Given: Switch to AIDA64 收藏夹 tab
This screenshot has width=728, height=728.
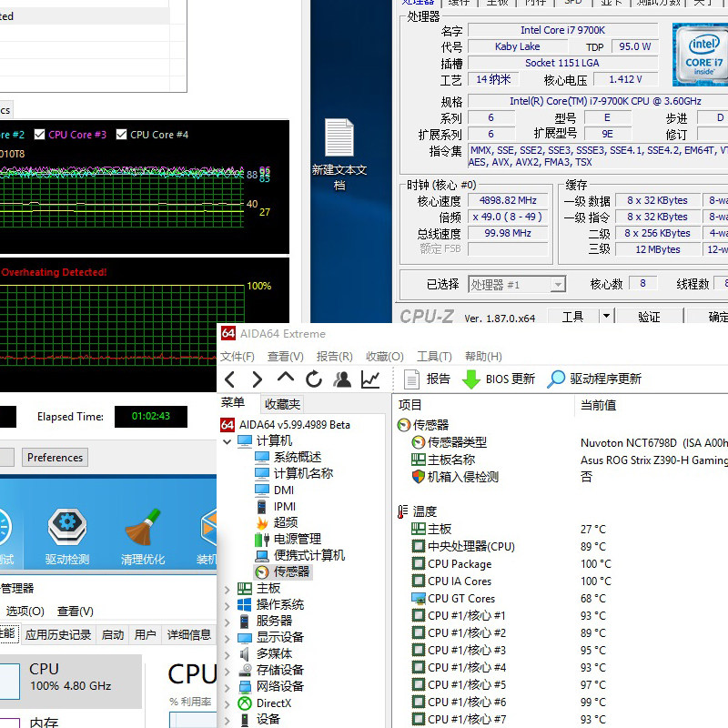Looking at the screenshot, I should click(282, 404).
